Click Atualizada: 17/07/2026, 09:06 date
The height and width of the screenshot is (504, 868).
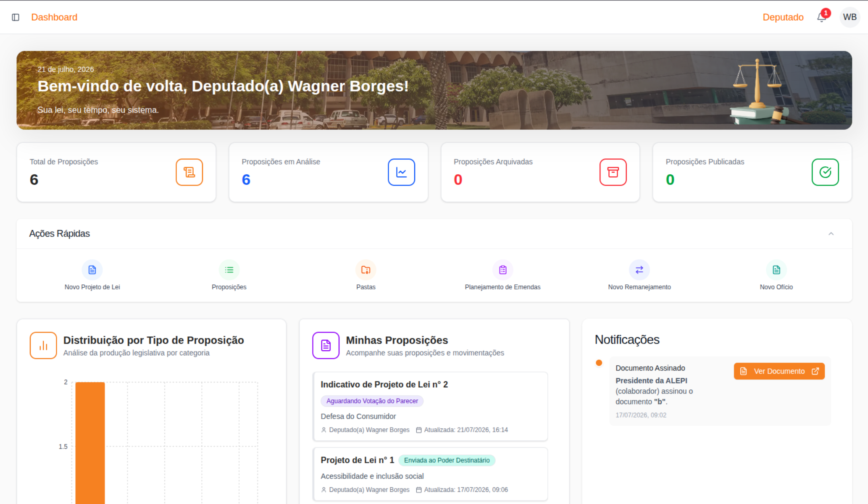(466, 490)
